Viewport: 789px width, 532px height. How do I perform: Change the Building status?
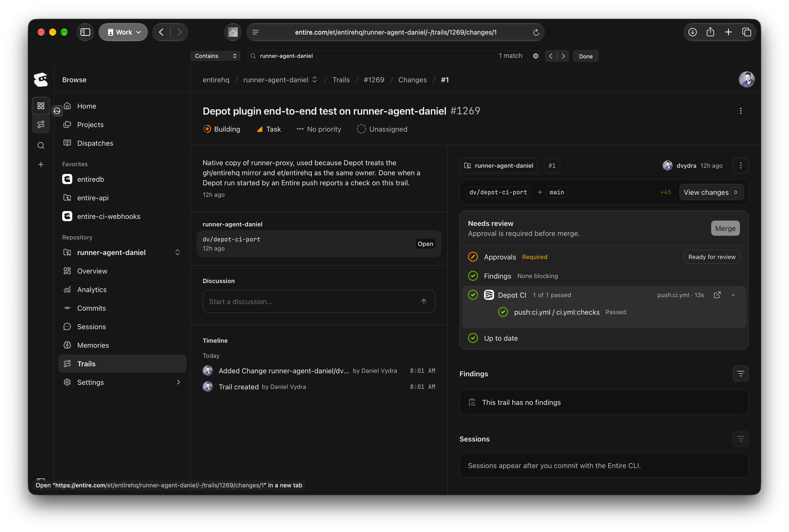coord(221,129)
